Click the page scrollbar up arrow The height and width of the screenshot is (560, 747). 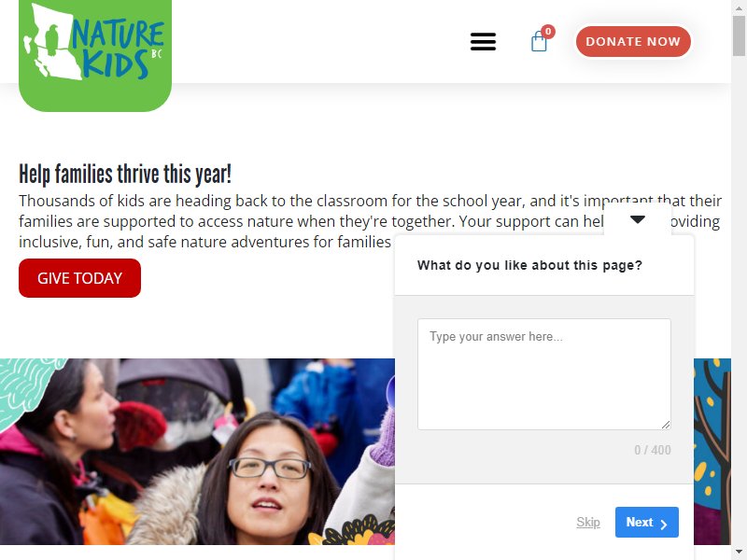(739, 7)
